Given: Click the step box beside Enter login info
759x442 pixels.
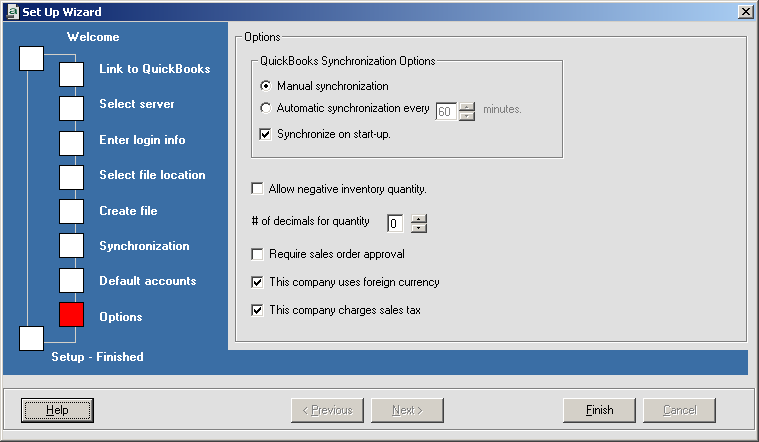Looking at the screenshot, I should coord(71,143).
